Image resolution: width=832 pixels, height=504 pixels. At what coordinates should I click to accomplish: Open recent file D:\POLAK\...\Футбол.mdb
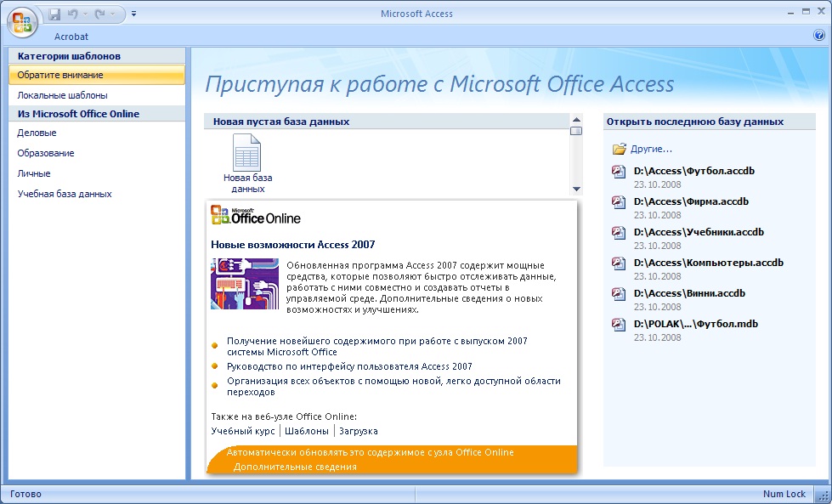pyautogui.click(x=696, y=324)
